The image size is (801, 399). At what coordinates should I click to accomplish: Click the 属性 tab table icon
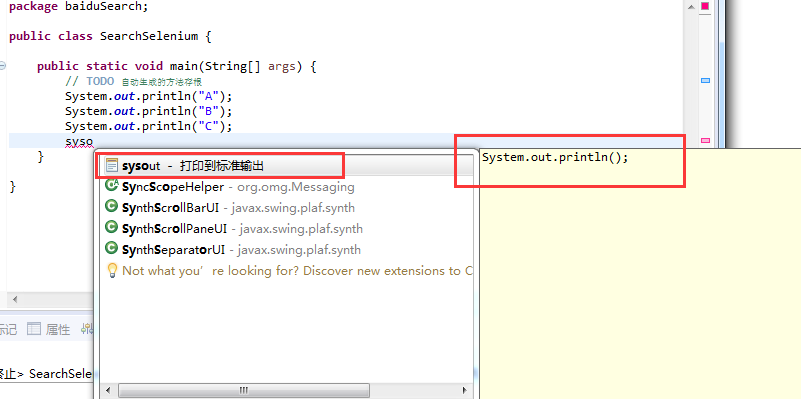tap(34, 329)
